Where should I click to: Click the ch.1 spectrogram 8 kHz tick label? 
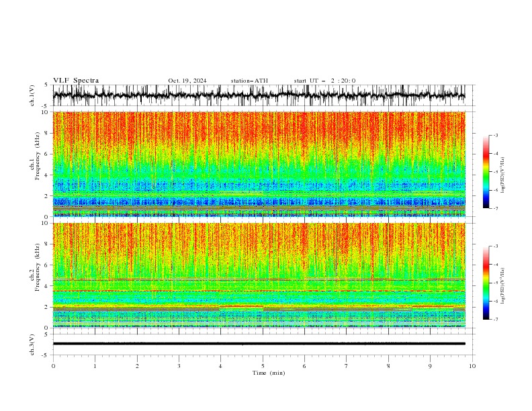46,133
